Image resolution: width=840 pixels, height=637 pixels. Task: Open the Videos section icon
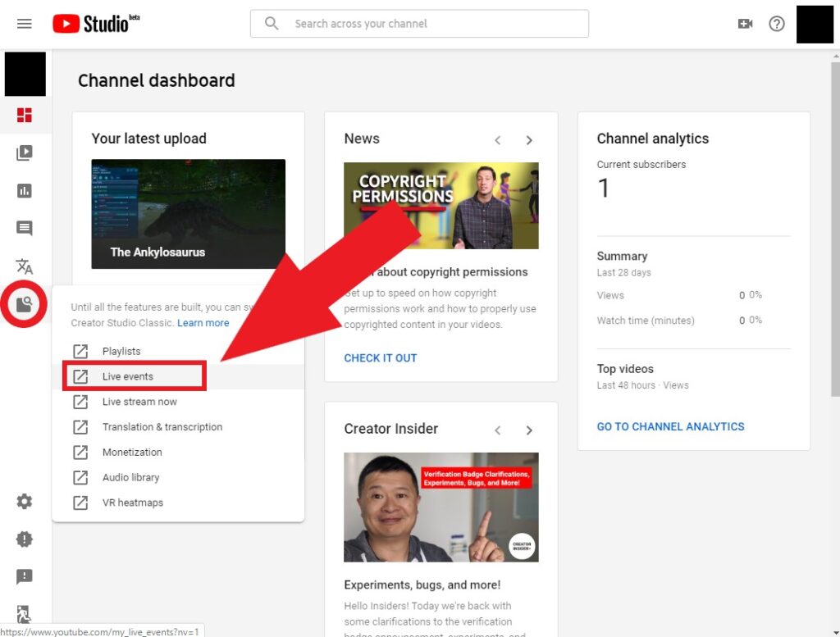click(x=25, y=153)
